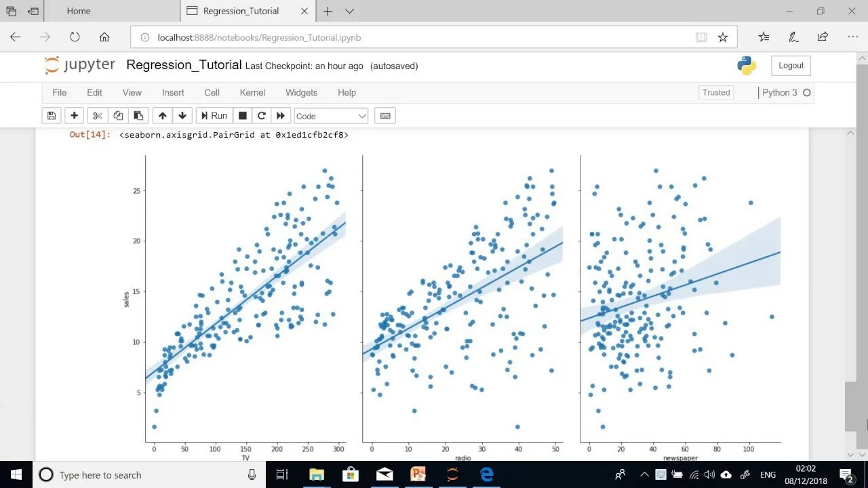868x488 pixels.
Task: Toggle reading view in the address bar
Action: (x=701, y=37)
